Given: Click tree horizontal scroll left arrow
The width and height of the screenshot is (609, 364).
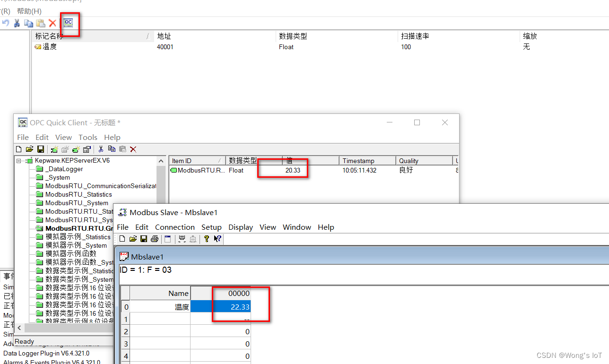Looking at the screenshot, I should coord(19,327).
